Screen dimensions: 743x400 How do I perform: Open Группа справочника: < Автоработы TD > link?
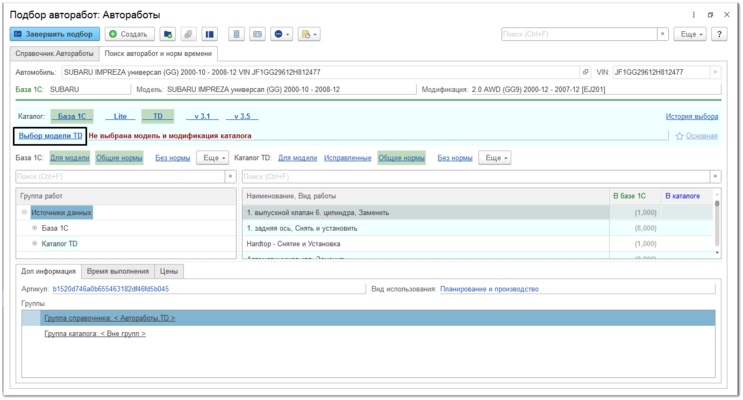(x=109, y=318)
